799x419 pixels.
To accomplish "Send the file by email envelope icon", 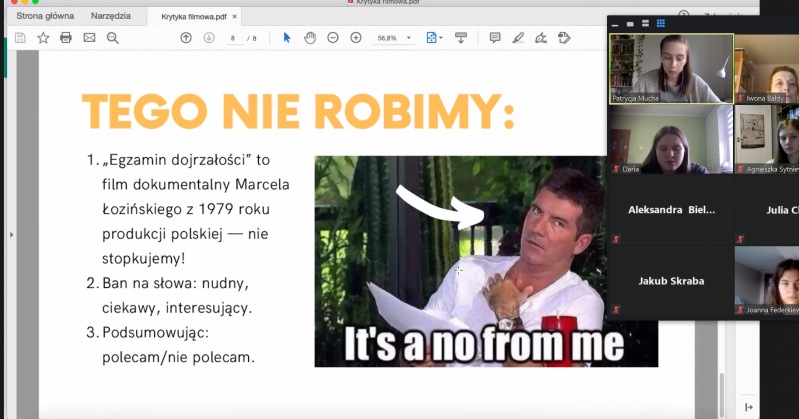I will [89, 38].
